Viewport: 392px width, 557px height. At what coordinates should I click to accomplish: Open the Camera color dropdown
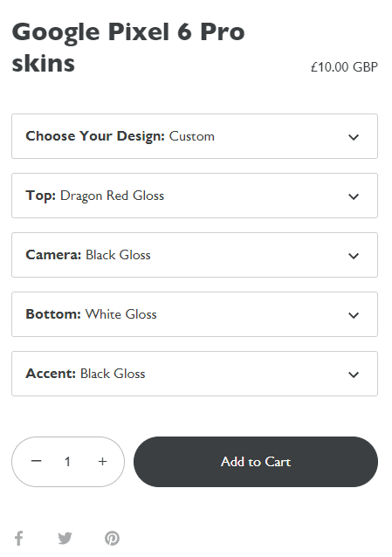tap(195, 255)
